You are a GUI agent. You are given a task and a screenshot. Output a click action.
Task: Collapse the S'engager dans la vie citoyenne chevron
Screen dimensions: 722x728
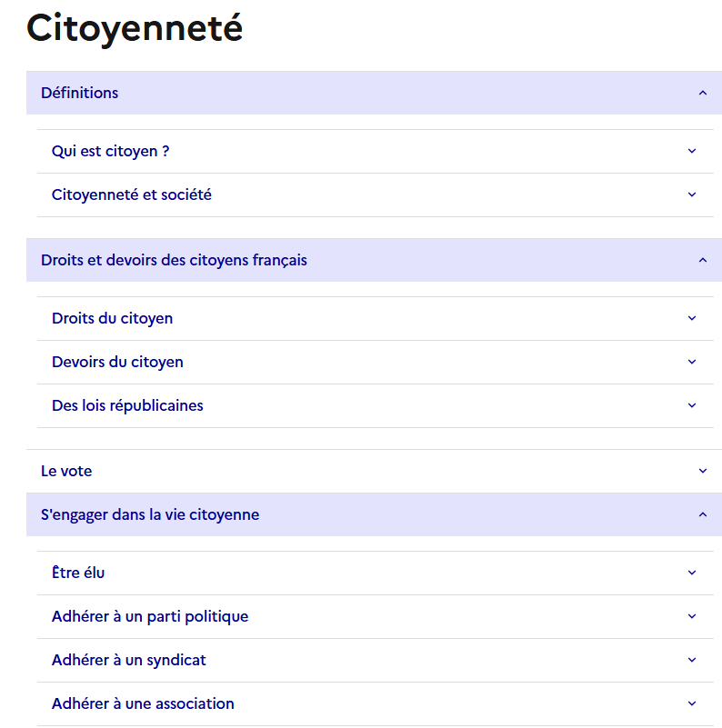pos(703,514)
